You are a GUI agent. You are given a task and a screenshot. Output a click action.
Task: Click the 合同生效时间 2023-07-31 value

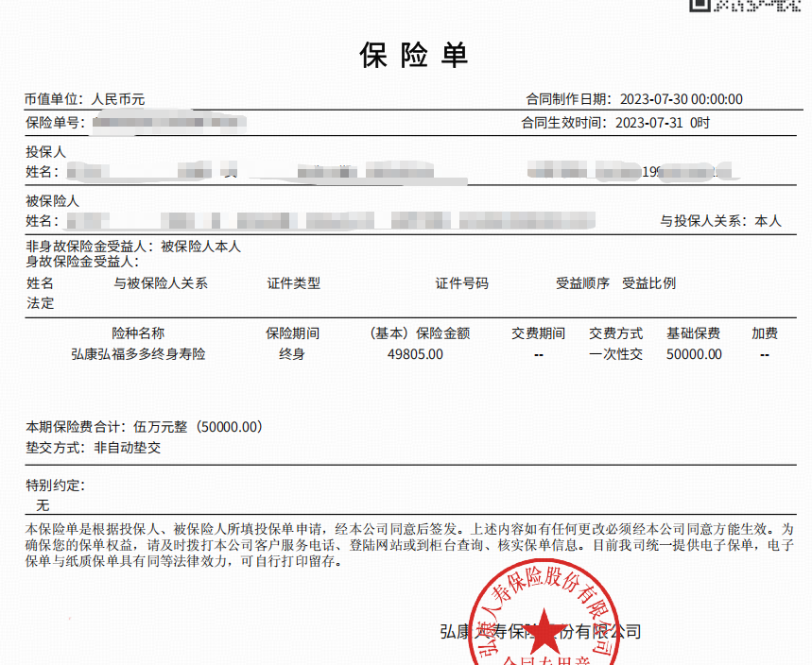coord(662,123)
